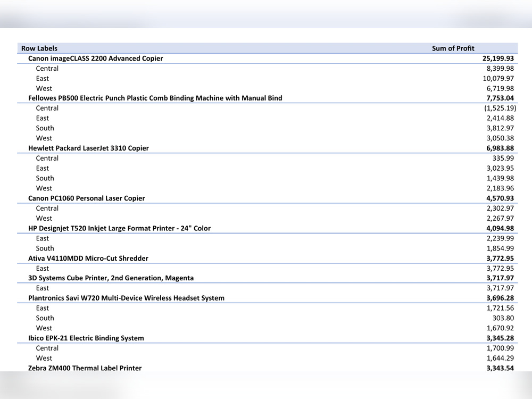Click the Sum of Profit column header
532x399 pixels.
click(453, 48)
